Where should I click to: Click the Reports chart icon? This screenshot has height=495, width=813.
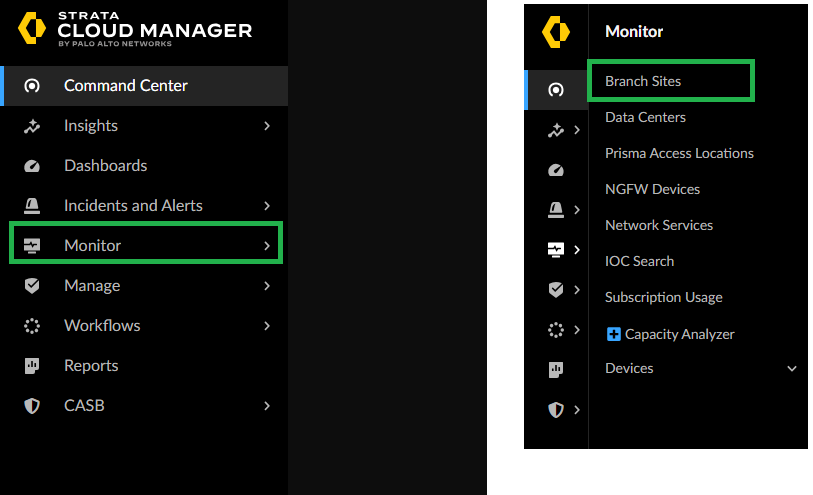(32, 366)
